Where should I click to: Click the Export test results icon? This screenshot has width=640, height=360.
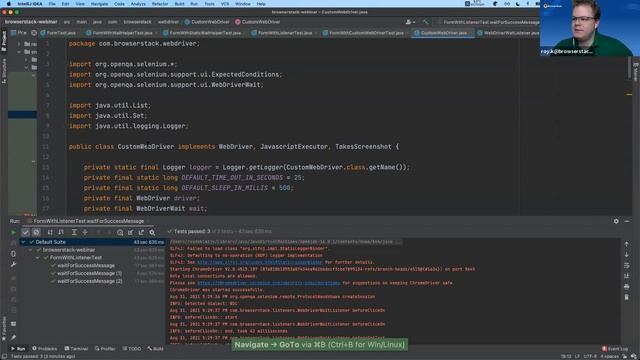[141, 232]
